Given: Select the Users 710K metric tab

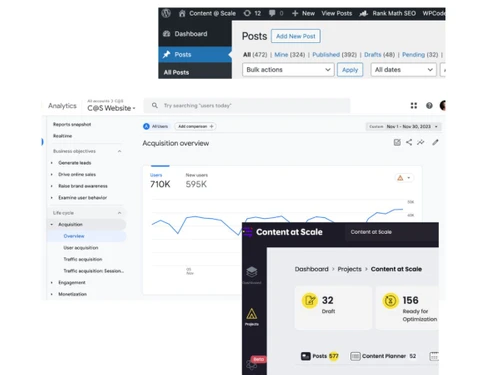Looking at the screenshot, I should 160,181.
